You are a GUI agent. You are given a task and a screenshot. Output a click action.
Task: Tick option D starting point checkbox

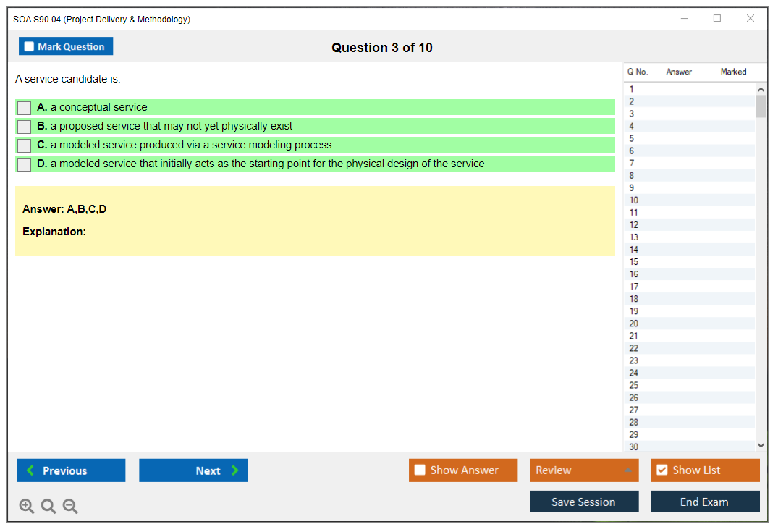click(25, 164)
